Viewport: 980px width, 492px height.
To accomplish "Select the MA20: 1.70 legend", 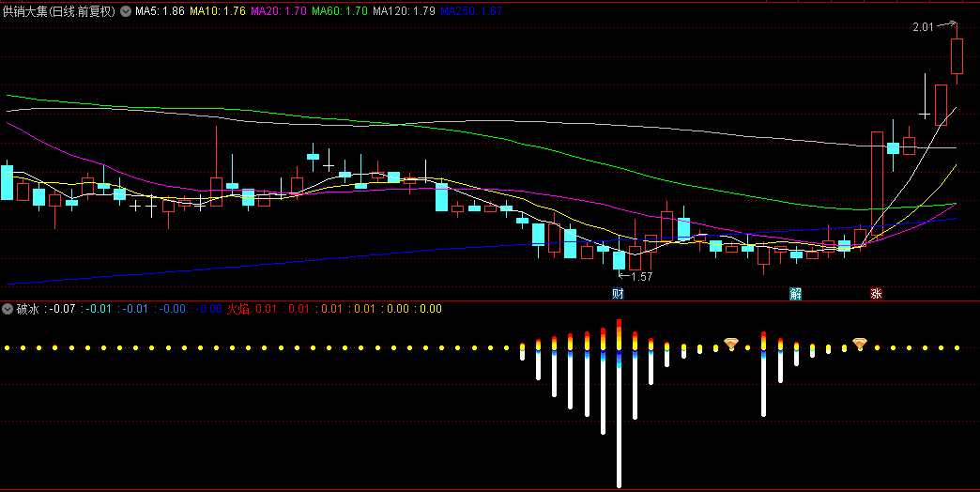I will (x=278, y=11).
